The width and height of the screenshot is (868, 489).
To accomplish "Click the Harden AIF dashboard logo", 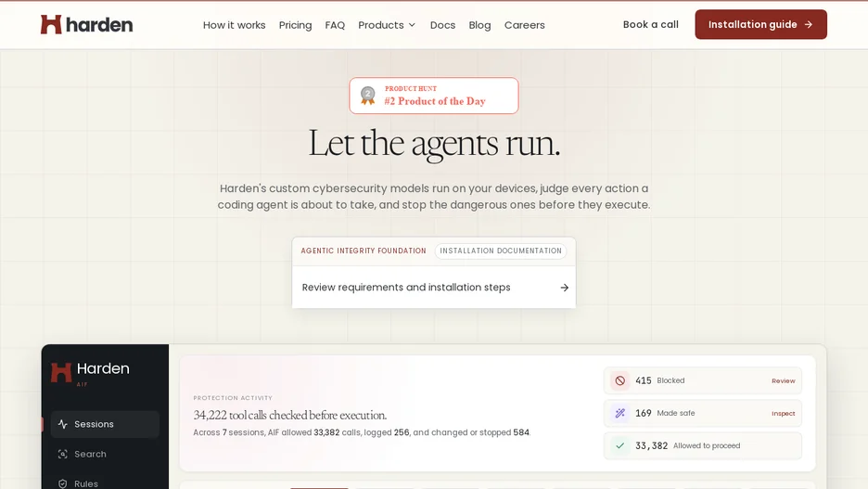I will (90, 373).
